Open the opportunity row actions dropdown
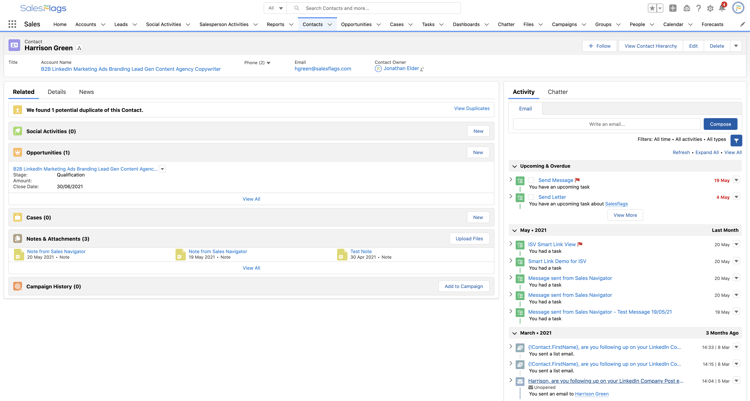The width and height of the screenshot is (750, 401). coord(162,169)
